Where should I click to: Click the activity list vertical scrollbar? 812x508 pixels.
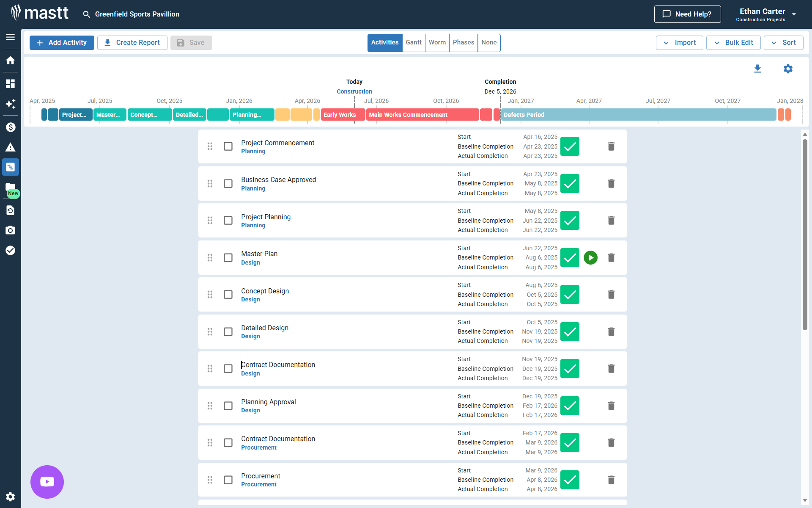pos(805,235)
